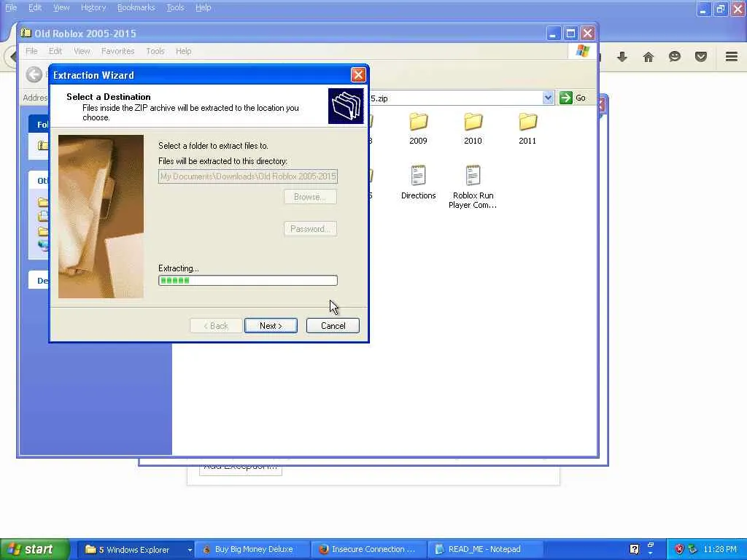Click the Password... button
This screenshot has width=747, height=560.
tap(310, 229)
